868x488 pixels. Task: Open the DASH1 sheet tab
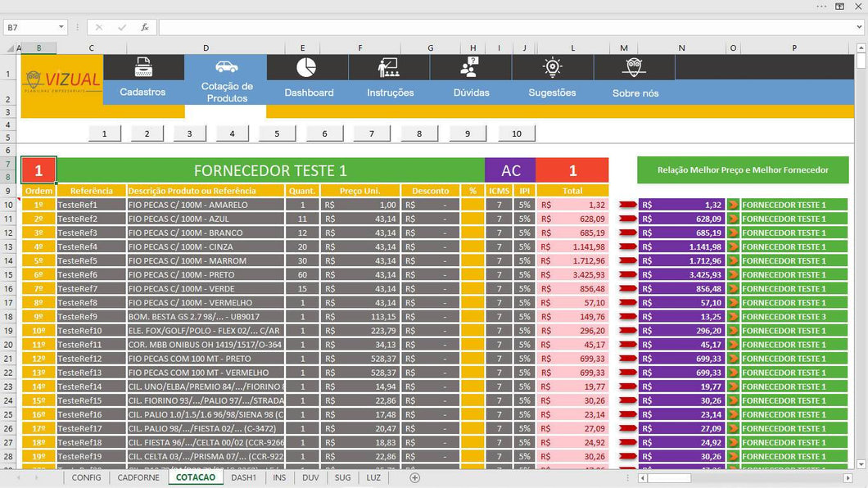click(243, 477)
